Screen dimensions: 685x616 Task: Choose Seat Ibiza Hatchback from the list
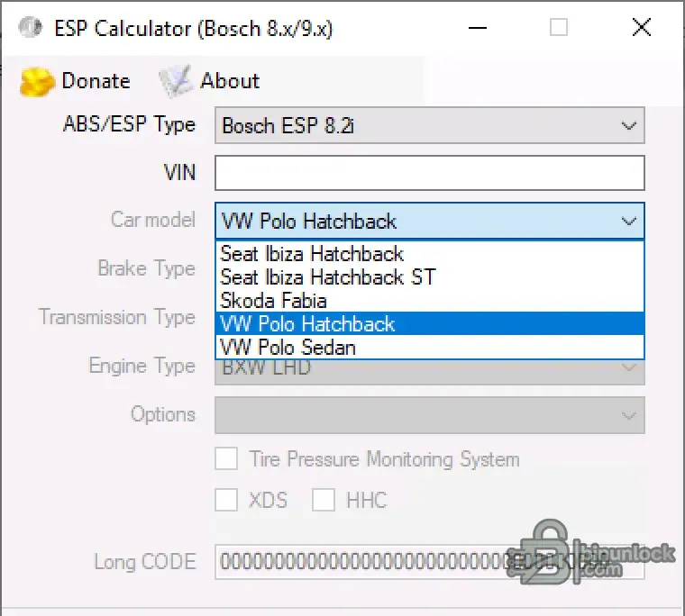click(x=430, y=254)
